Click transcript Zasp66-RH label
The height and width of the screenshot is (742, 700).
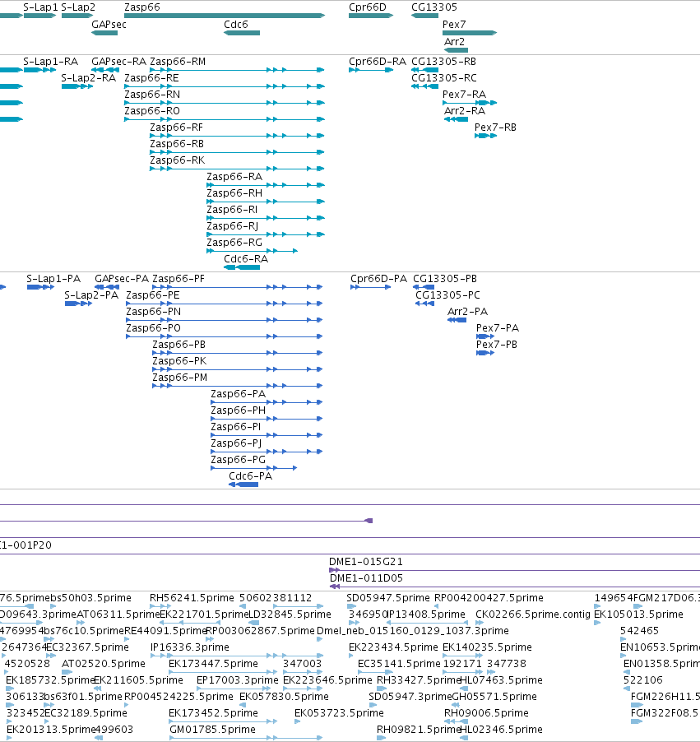coord(234,193)
